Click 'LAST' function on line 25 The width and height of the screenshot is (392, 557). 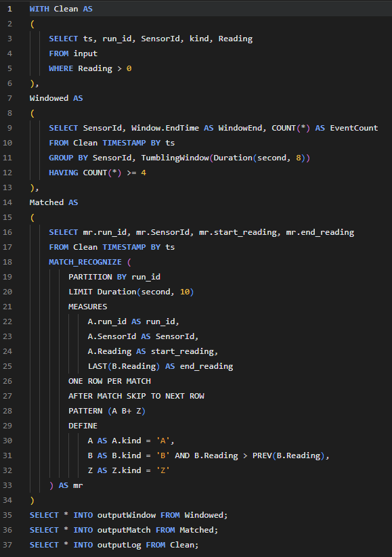coord(97,366)
